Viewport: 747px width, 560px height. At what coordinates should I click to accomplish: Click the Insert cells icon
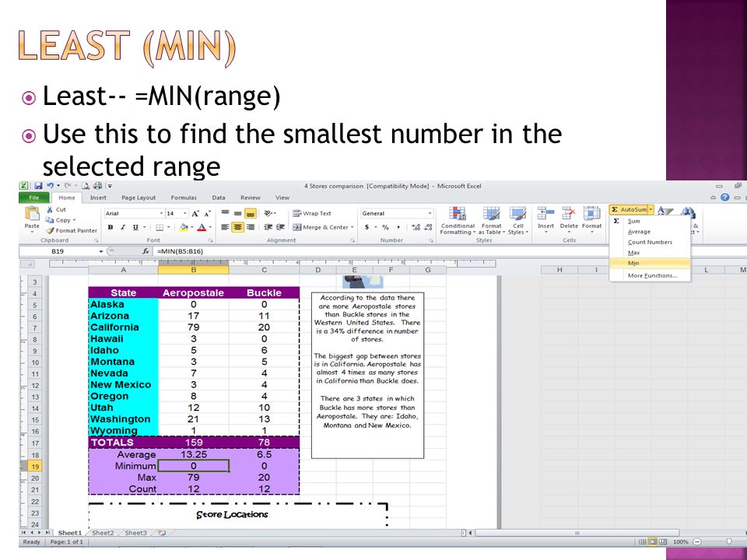[x=545, y=213]
